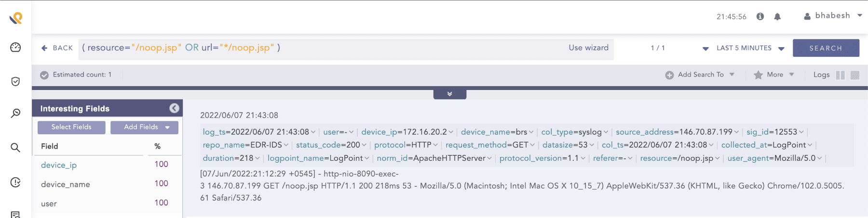Open the More star menu

(774, 75)
